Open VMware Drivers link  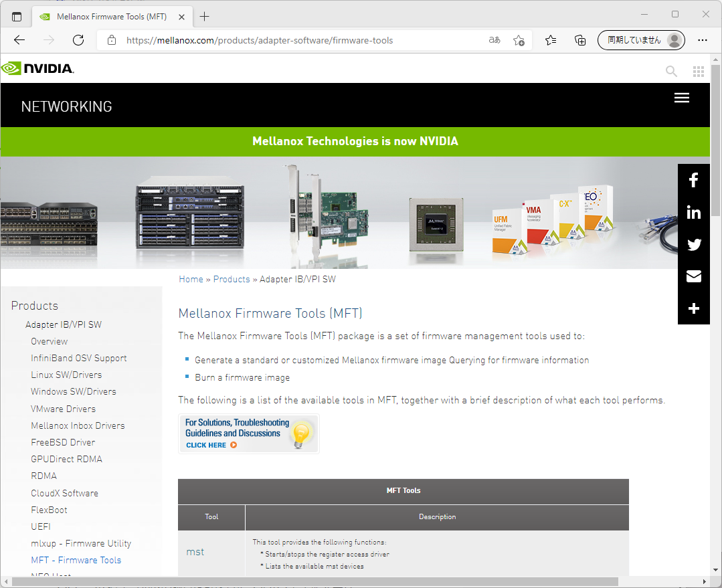click(x=63, y=409)
